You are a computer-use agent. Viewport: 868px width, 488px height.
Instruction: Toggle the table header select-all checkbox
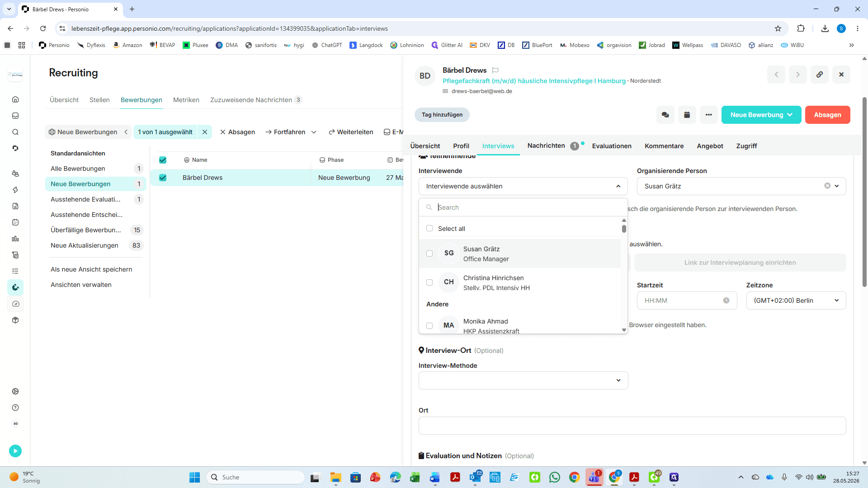[x=163, y=160]
